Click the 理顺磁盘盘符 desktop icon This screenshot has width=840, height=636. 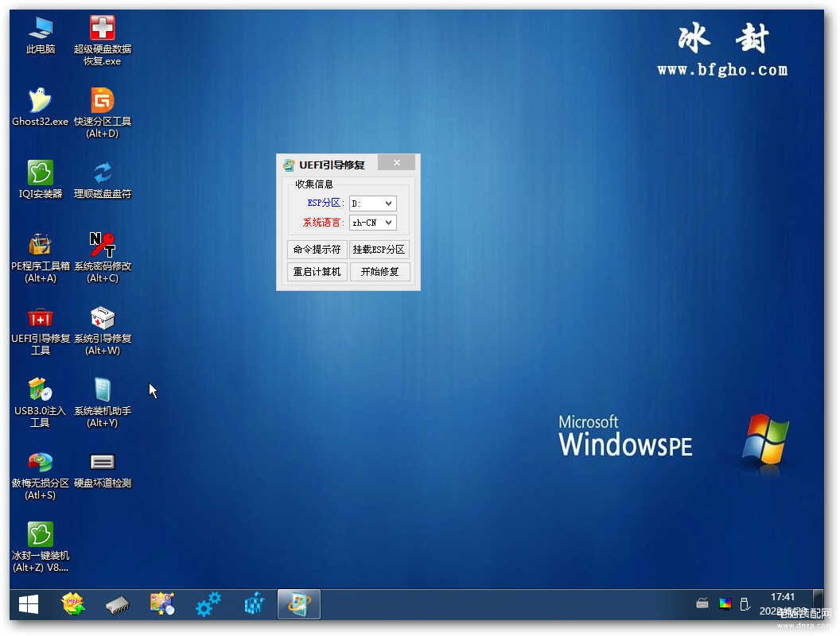coord(103,180)
